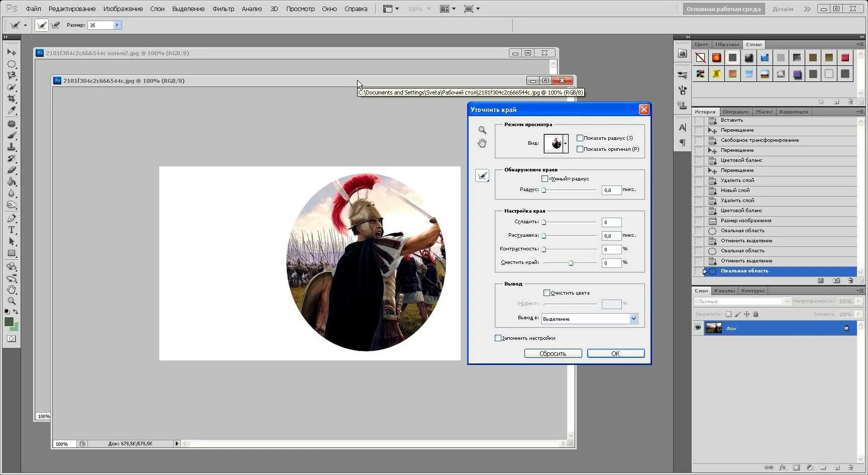Choose the Erase Refinements tool in options bar

[55, 25]
